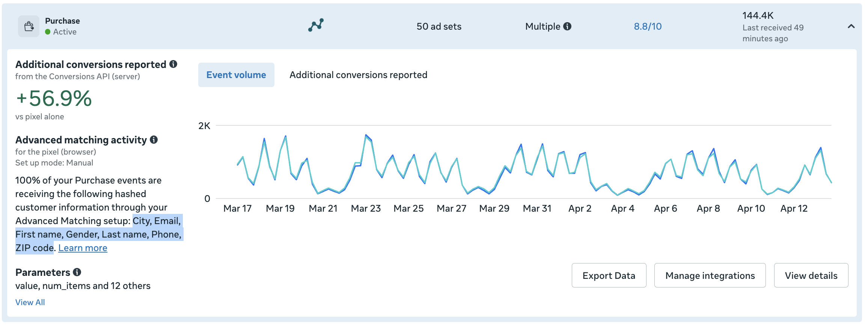Switch to Event volume tab
This screenshot has width=868, height=325.
point(236,75)
